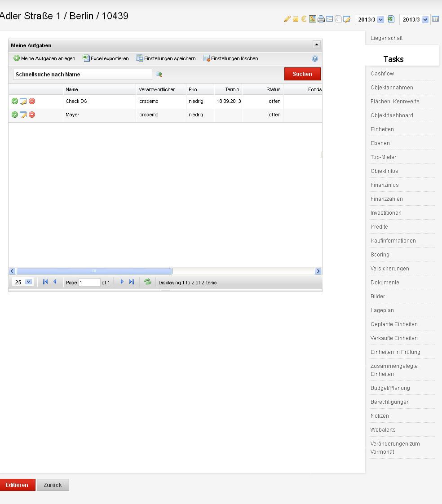
Task: Collapse the Meine Aufgaben panel
Action: tap(316, 45)
